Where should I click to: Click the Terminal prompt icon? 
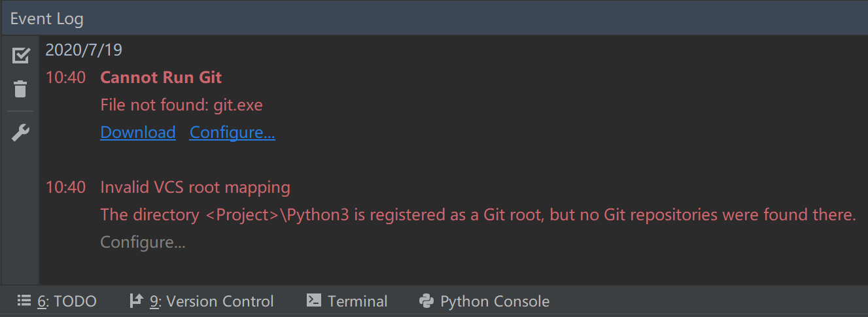(314, 301)
